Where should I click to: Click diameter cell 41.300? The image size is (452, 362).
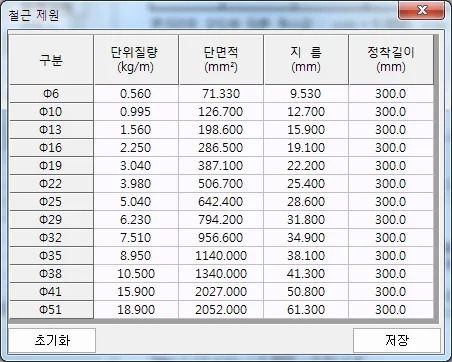(306, 274)
